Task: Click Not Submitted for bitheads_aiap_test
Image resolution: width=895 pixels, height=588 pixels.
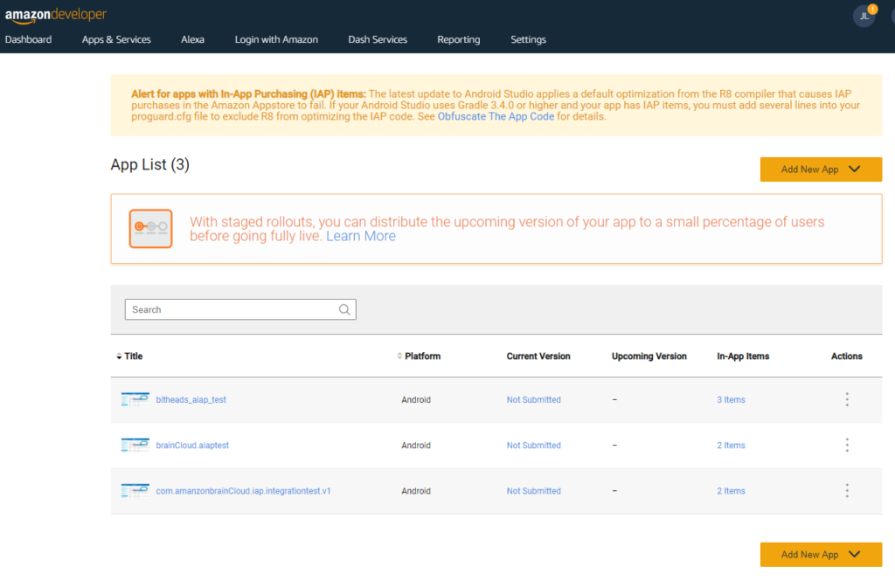Action: 534,400
